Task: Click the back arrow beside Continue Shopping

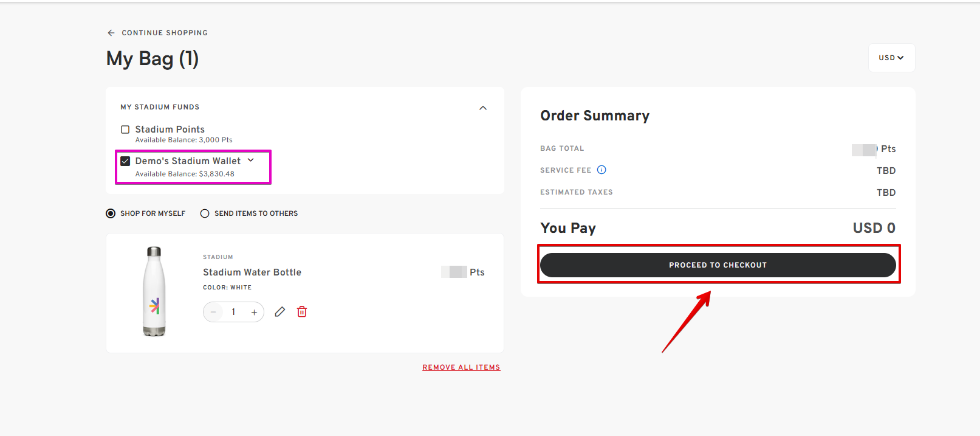Action: tap(111, 33)
